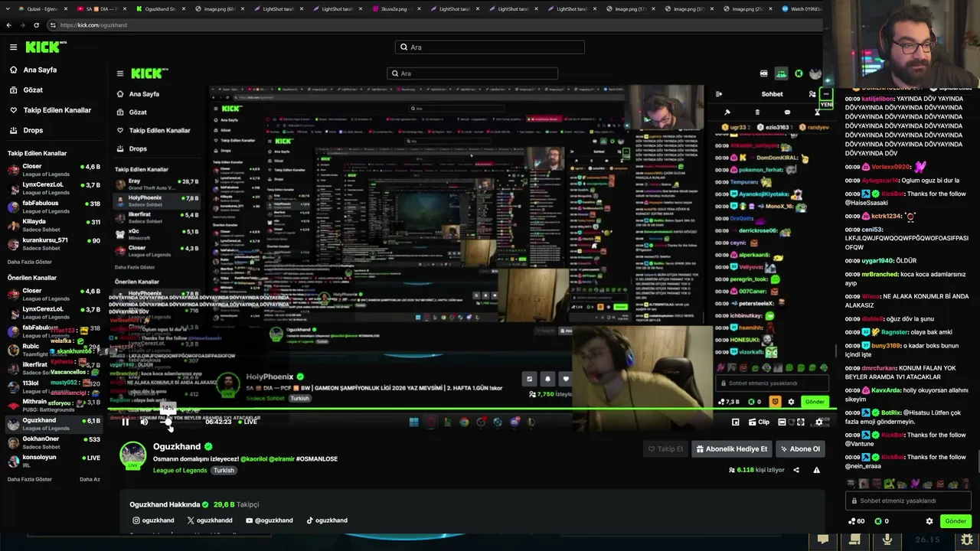Open Oguzkhand's profile avatar
The width and height of the screenshot is (980, 551).
(133, 455)
